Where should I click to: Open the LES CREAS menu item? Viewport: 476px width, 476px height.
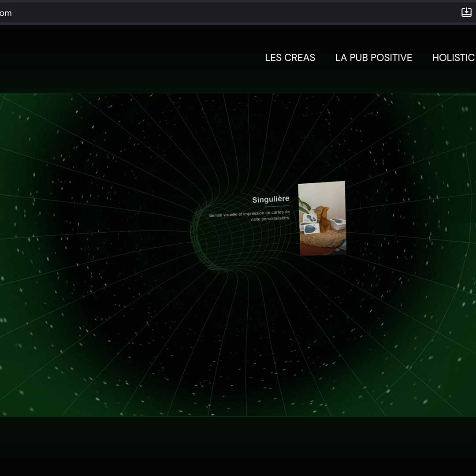point(290,58)
